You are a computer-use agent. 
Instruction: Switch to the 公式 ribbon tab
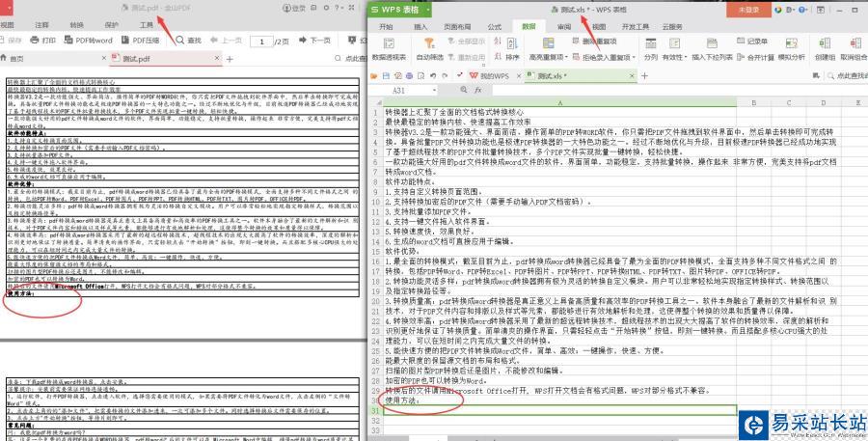495,27
